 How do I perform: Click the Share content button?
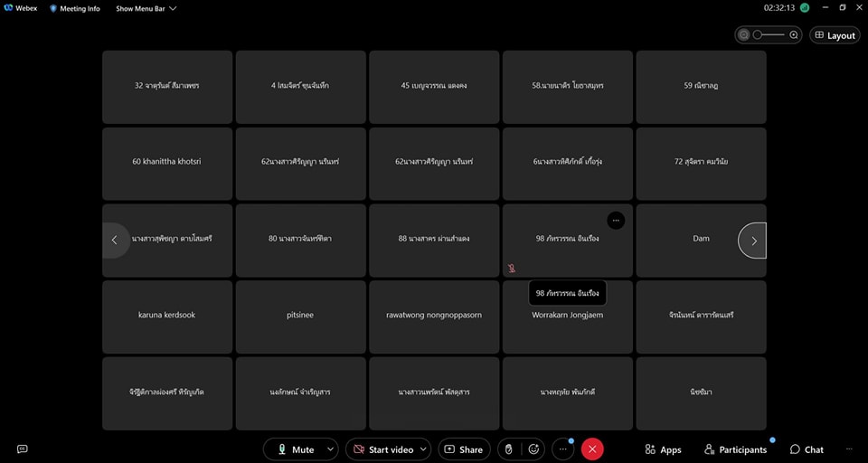(x=462, y=449)
